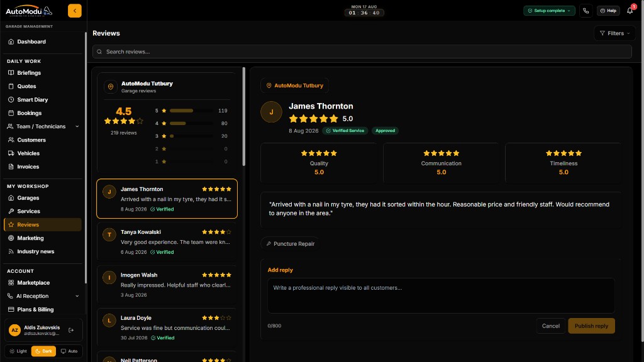Viewport: 644px width, 362px height.
Task: Select Tanya Kowalski review
Action: pos(167,242)
